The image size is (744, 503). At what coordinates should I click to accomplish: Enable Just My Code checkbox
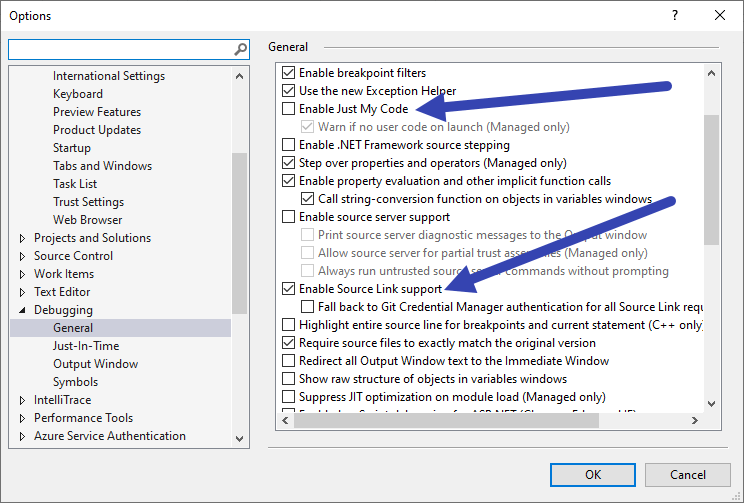[x=289, y=109]
